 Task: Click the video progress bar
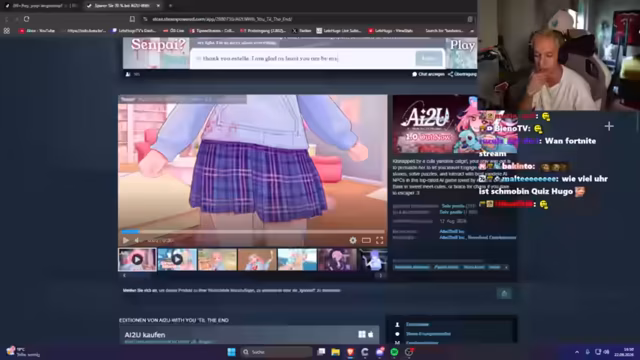click(253, 231)
